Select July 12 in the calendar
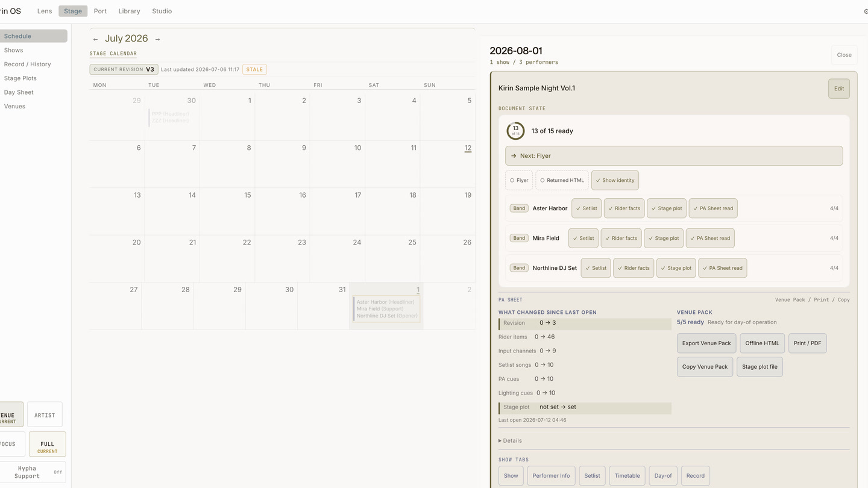This screenshot has height=488, width=868. click(x=468, y=148)
